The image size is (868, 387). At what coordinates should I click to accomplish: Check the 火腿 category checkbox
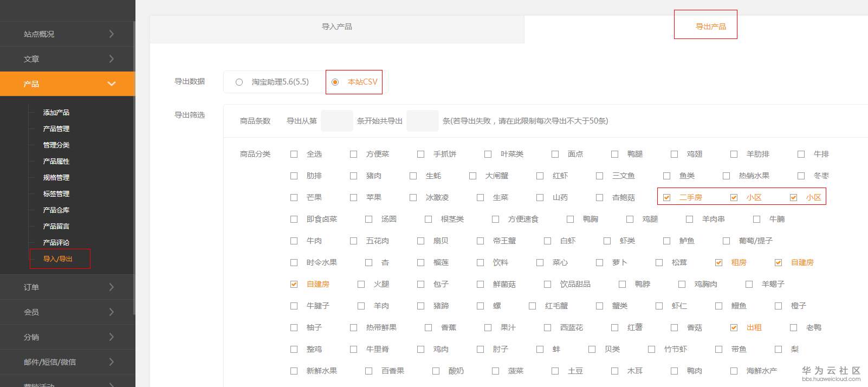tap(361, 284)
